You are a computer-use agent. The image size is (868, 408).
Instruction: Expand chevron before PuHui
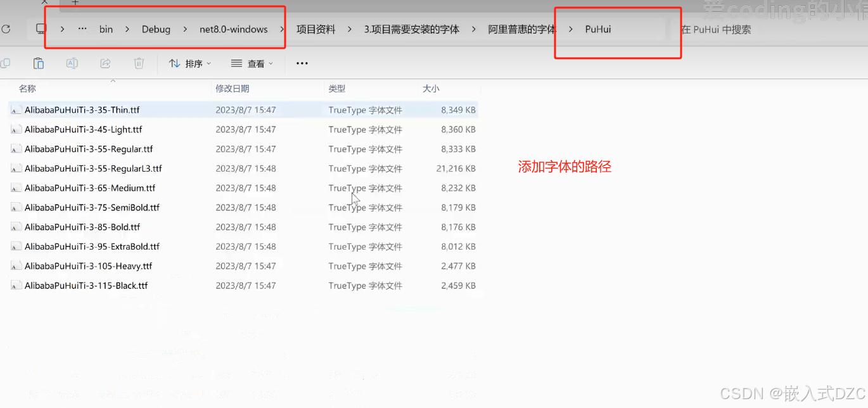point(571,29)
